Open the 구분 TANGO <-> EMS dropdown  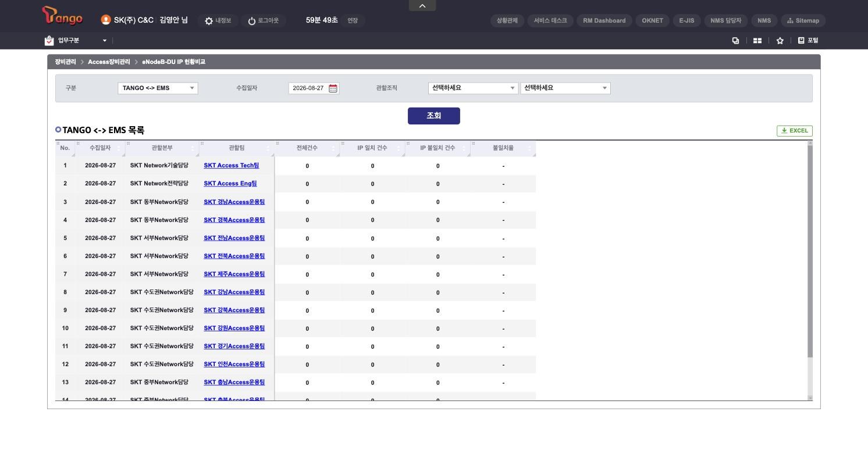pos(158,88)
